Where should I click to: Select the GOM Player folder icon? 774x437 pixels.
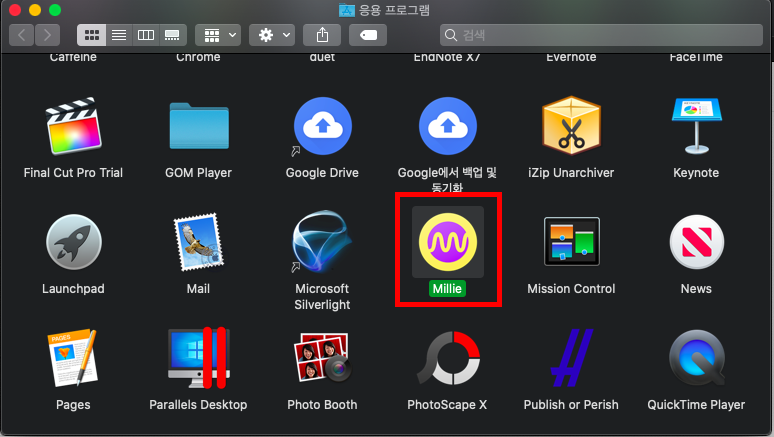click(199, 126)
